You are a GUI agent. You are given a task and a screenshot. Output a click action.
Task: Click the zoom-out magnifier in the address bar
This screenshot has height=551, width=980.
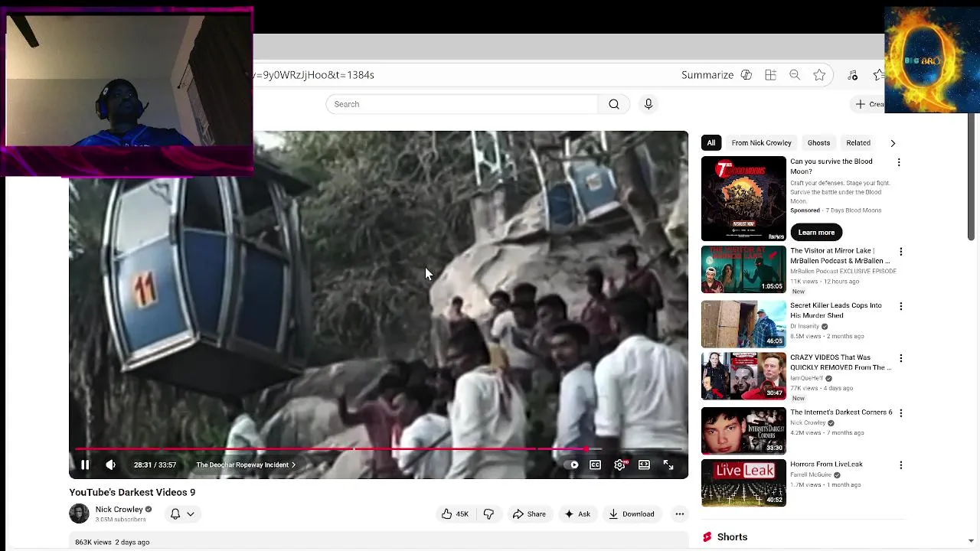click(795, 75)
